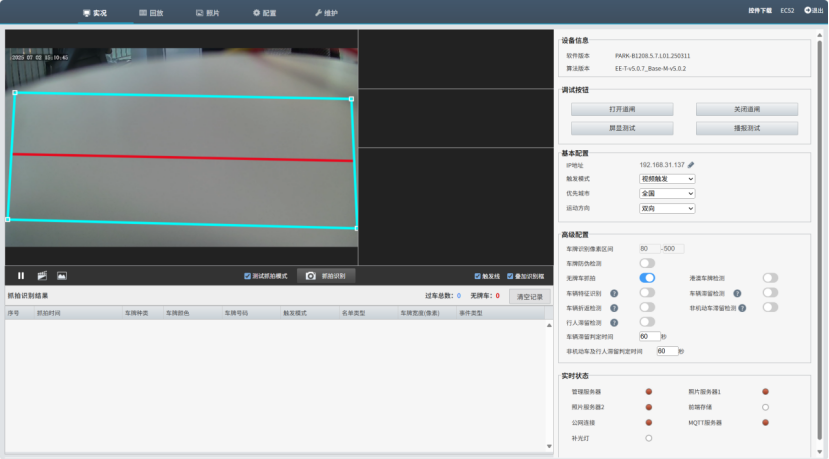Click MQTT服务器 status indicator
The height and width of the screenshot is (459, 829).
(765, 423)
